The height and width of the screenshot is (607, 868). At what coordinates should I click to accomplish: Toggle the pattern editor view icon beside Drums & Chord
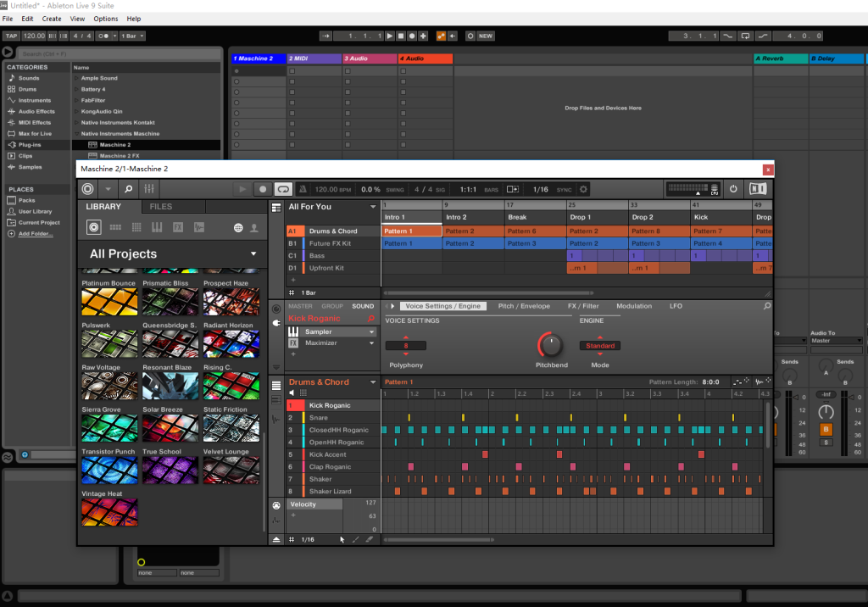coord(276,385)
